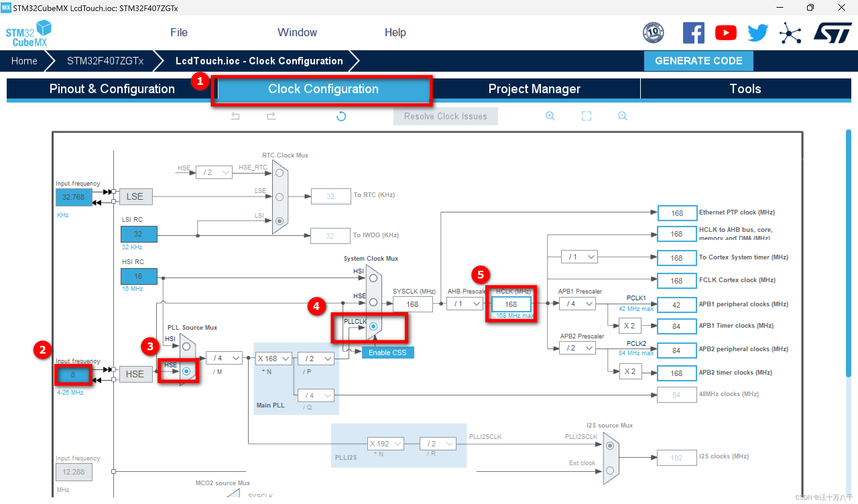
Task: Click the APB1 peripheral clocks 42 field
Action: 677,305
